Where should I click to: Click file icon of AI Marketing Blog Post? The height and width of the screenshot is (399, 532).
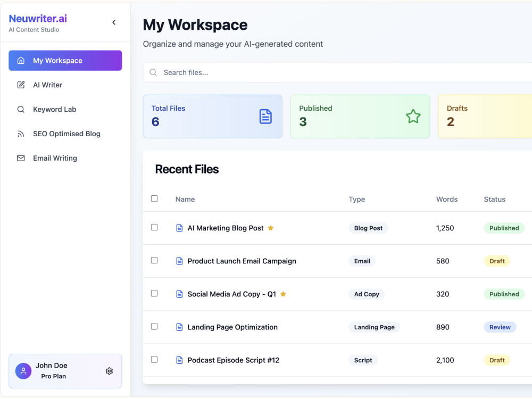tap(179, 228)
